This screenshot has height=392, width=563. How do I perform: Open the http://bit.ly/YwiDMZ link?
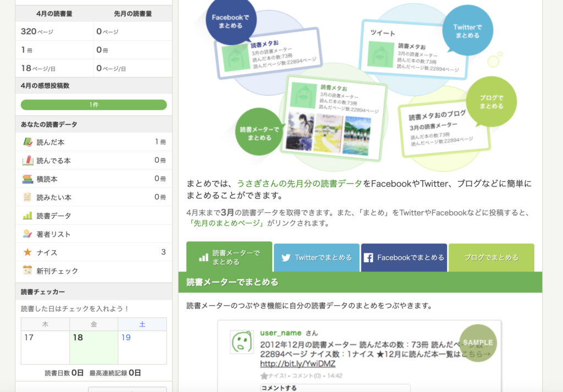pos(297,364)
